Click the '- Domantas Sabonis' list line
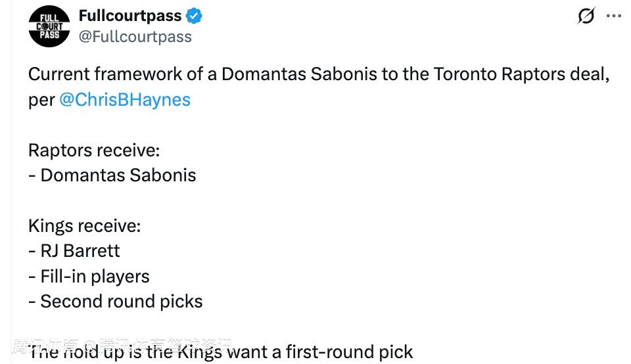The width and height of the screenshot is (631, 364). coord(112,175)
